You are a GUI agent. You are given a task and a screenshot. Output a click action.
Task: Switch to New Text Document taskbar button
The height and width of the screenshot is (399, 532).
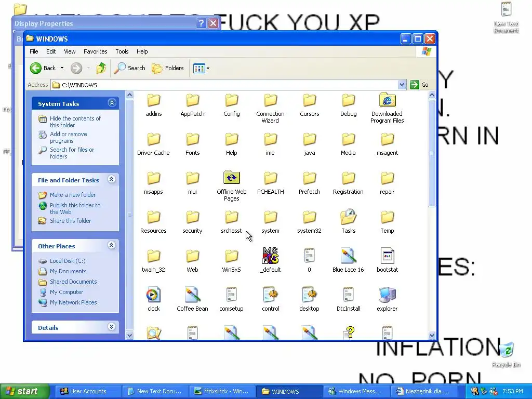point(154,391)
